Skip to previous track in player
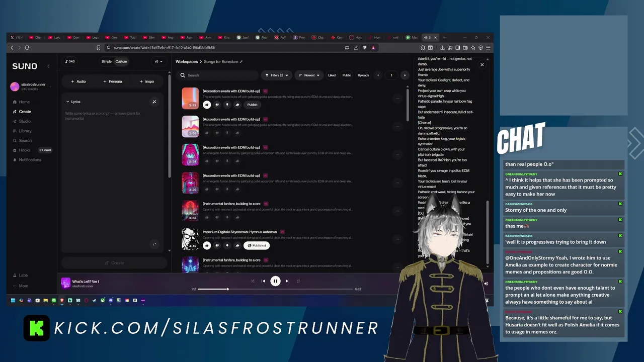The height and width of the screenshot is (362, 644). click(x=263, y=281)
